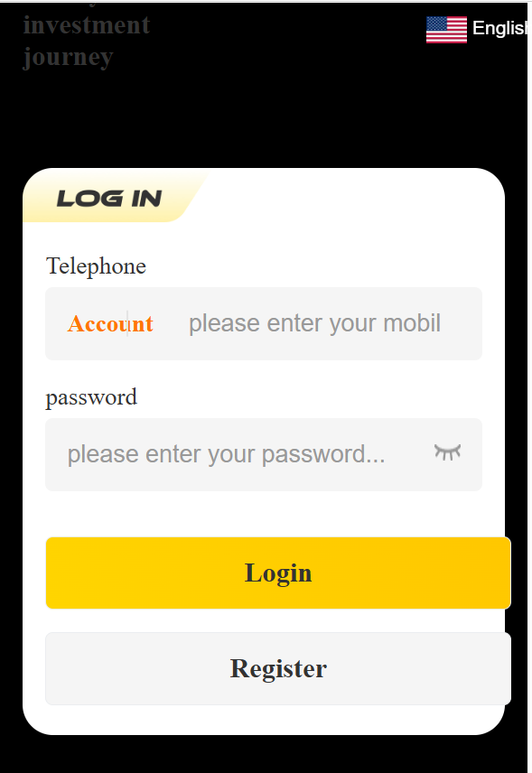This screenshot has width=532, height=773.
Task: Open the English language selector
Action: click(499, 28)
